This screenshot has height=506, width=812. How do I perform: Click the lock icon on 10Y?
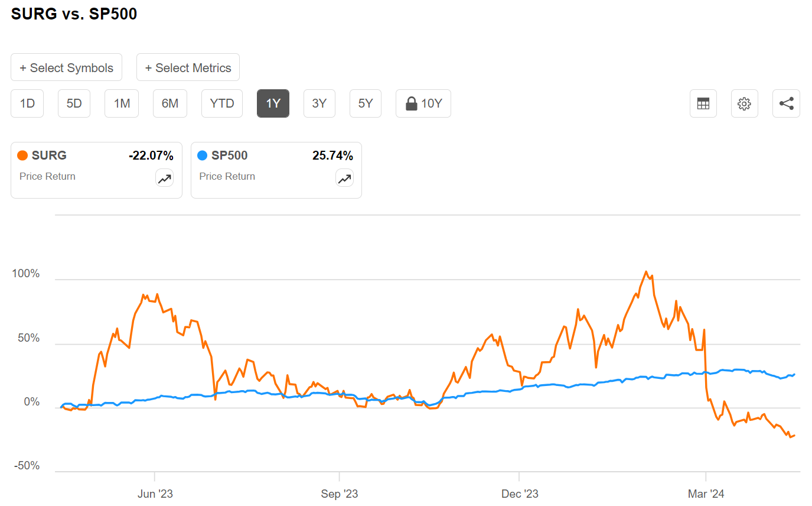(412, 103)
